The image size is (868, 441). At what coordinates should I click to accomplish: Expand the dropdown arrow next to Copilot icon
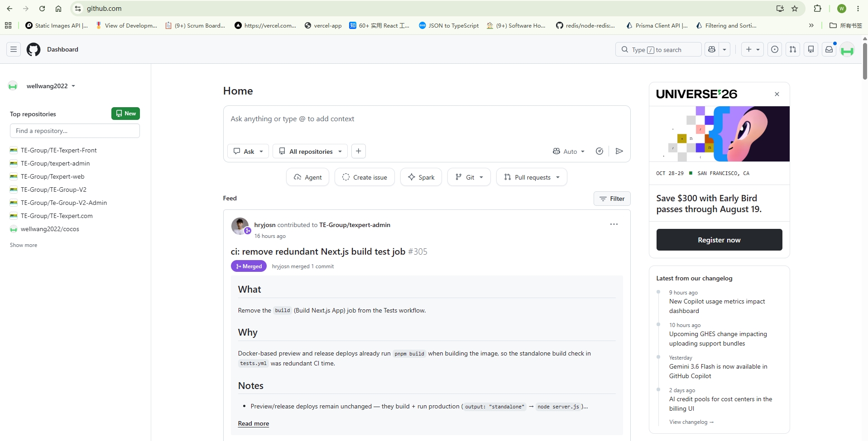(x=724, y=49)
